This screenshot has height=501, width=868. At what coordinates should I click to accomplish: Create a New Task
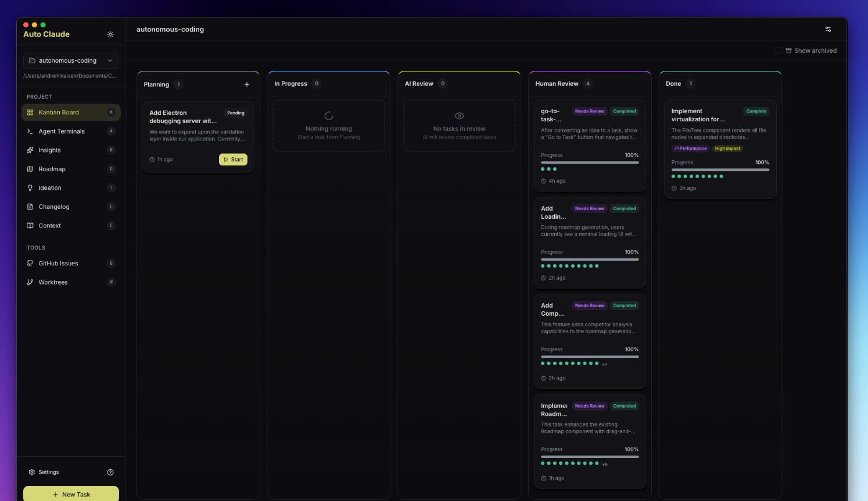[x=71, y=494]
